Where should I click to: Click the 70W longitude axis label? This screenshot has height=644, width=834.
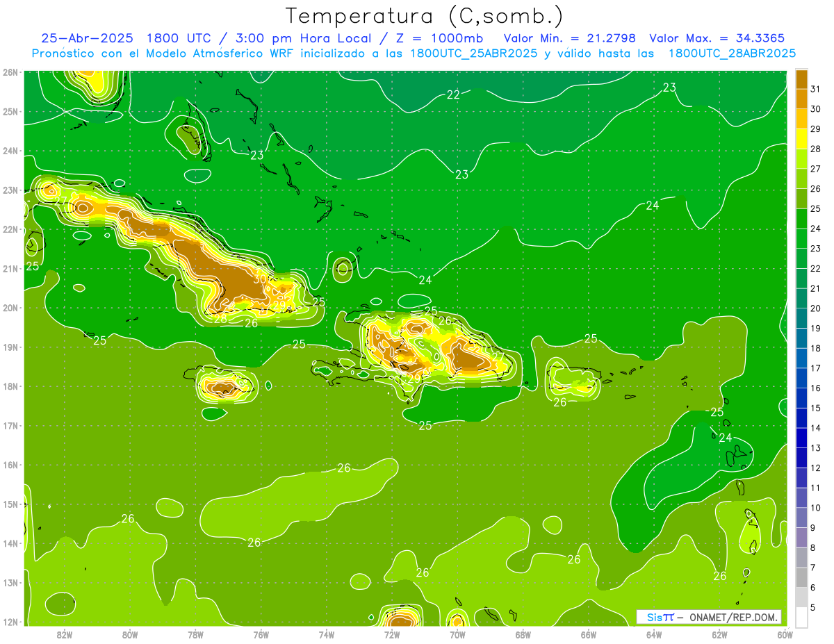(457, 634)
